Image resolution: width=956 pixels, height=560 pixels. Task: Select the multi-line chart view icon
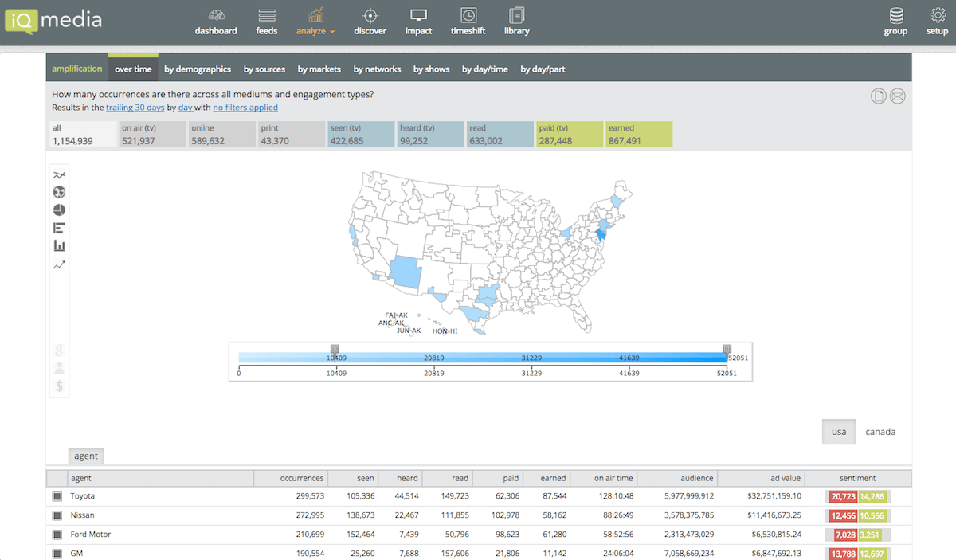point(59,174)
